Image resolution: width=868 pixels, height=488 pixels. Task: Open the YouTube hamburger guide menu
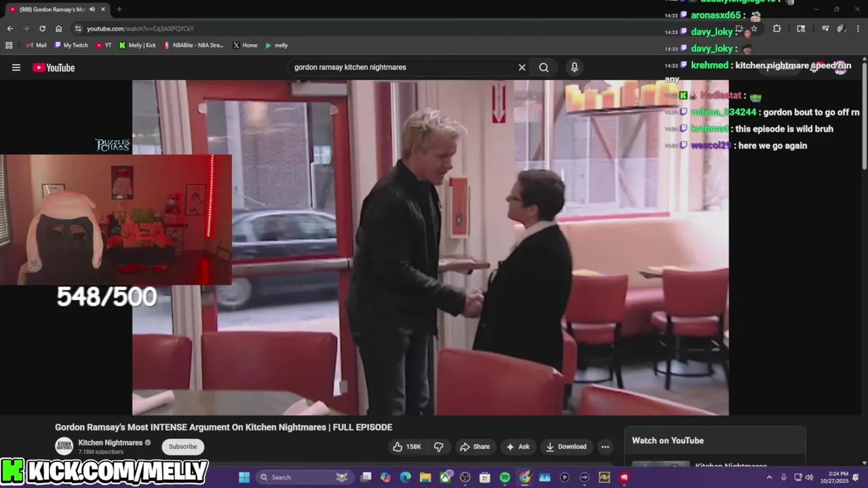click(x=16, y=67)
